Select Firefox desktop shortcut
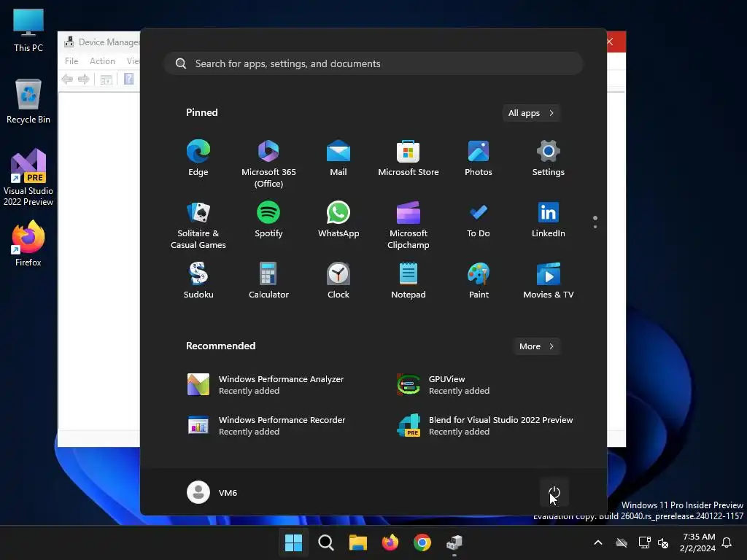The width and height of the screenshot is (747, 560). click(28, 244)
